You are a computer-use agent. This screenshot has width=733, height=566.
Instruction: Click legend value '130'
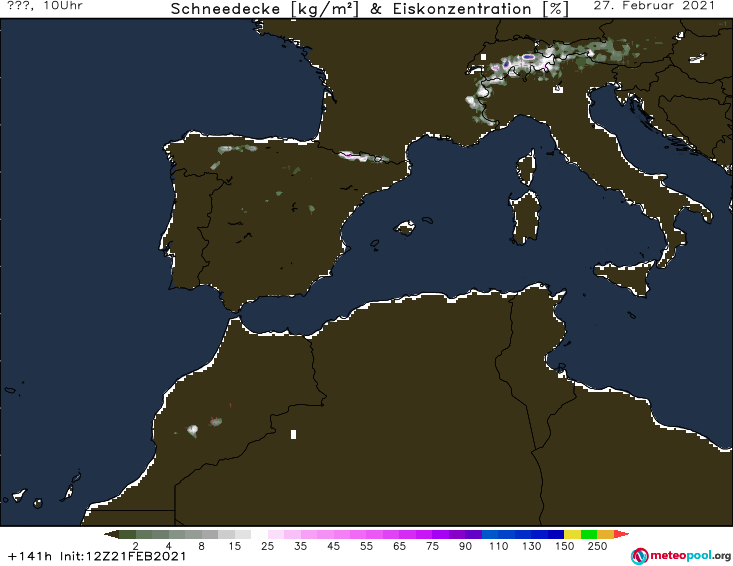click(532, 546)
